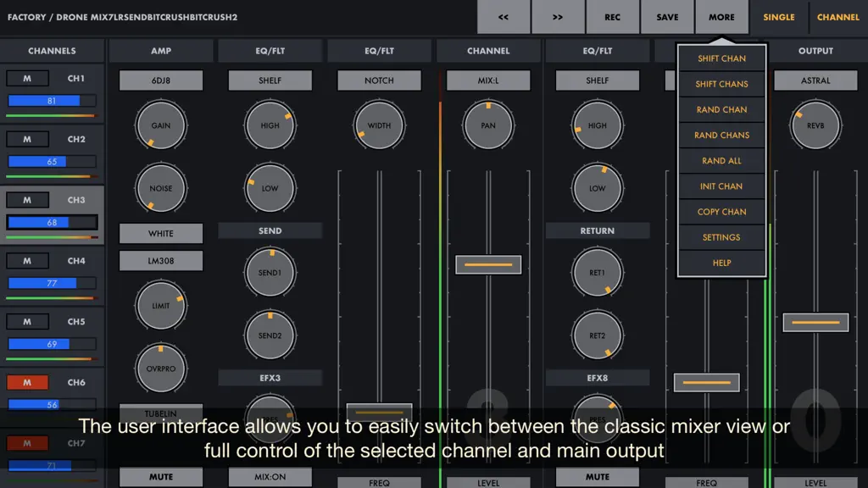Click the RET2 knob

point(598,335)
